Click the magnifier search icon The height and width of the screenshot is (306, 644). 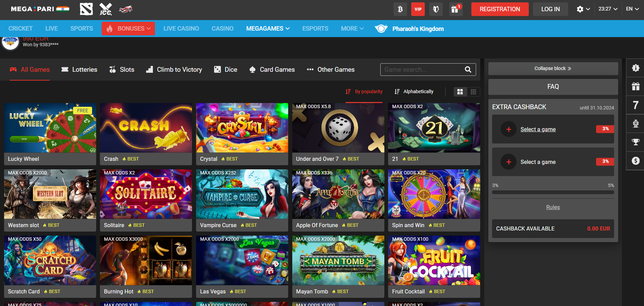tap(468, 70)
